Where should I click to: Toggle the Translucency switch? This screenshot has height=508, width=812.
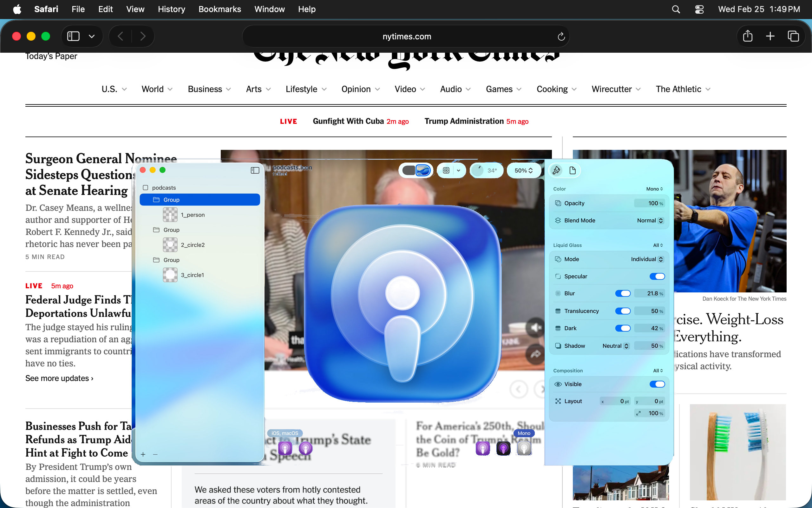coord(623,311)
